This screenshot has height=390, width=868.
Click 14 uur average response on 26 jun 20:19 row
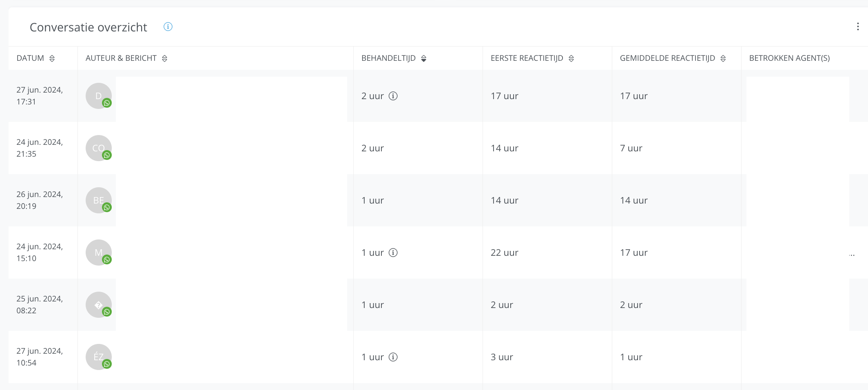click(x=634, y=200)
